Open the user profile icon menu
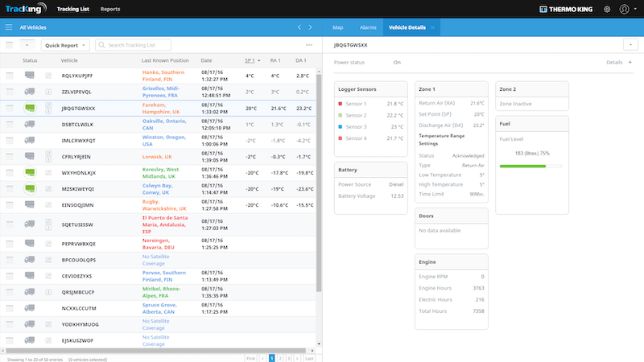This screenshot has height=362, width=644. (624, 9)
